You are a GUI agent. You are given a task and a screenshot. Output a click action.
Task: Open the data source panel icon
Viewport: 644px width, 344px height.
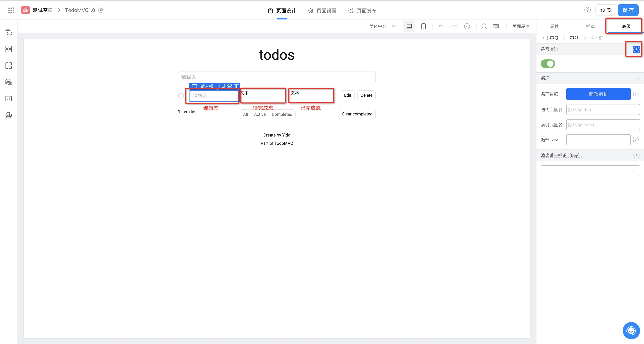[x=8, y=82]
